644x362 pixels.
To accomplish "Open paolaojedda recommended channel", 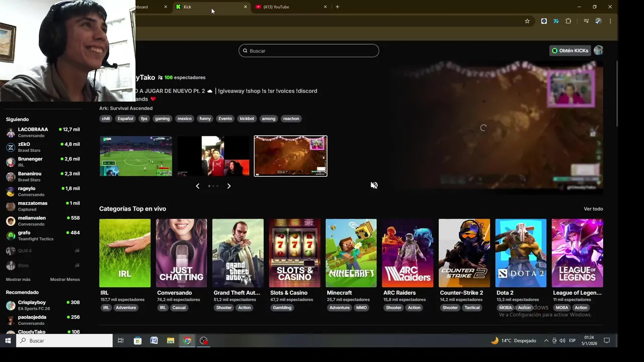I will click(x=43, y=320).
